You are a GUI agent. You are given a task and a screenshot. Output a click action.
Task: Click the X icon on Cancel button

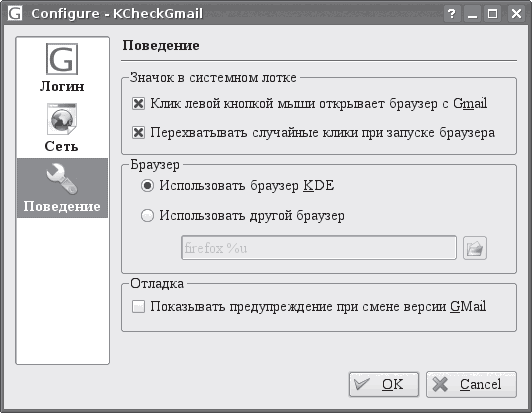point(440,384)
